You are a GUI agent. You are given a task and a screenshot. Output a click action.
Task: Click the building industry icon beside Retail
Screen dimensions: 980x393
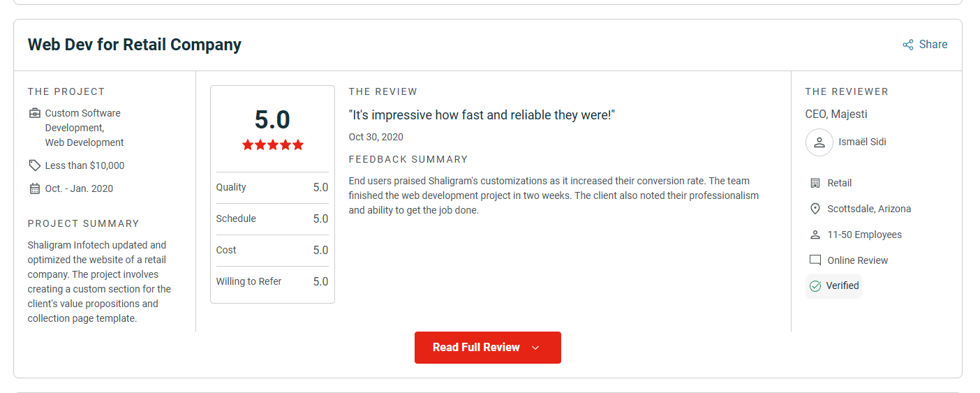[x=815, y=183]
